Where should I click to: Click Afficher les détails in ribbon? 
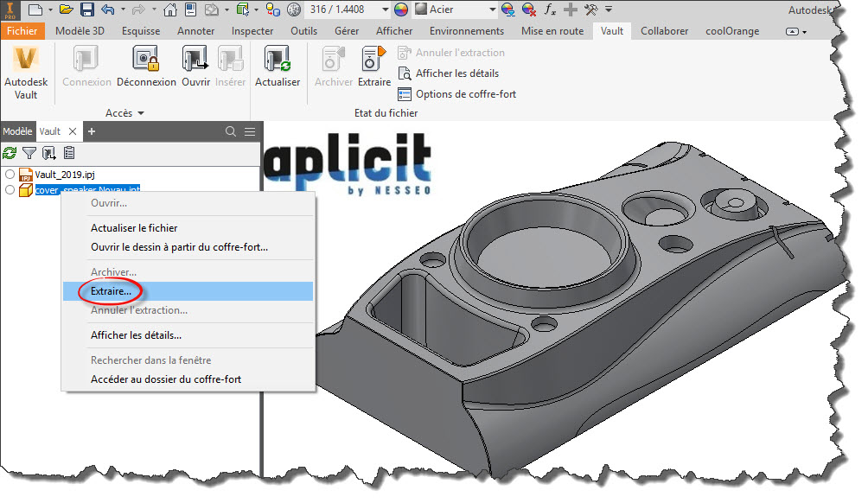pos(459,73)
